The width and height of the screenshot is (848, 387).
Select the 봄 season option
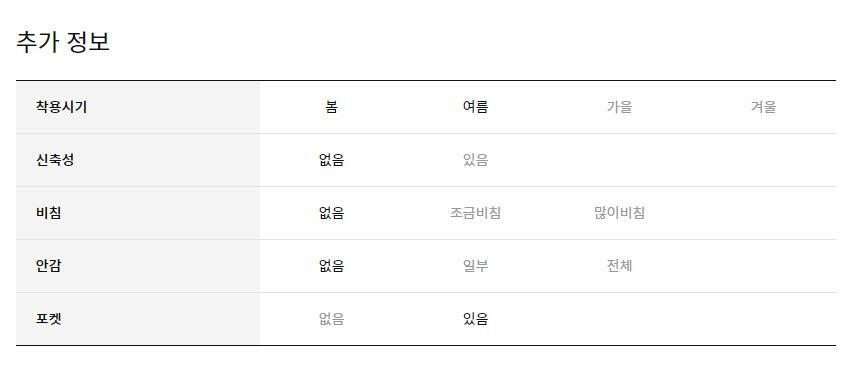(x=332, y=107)
